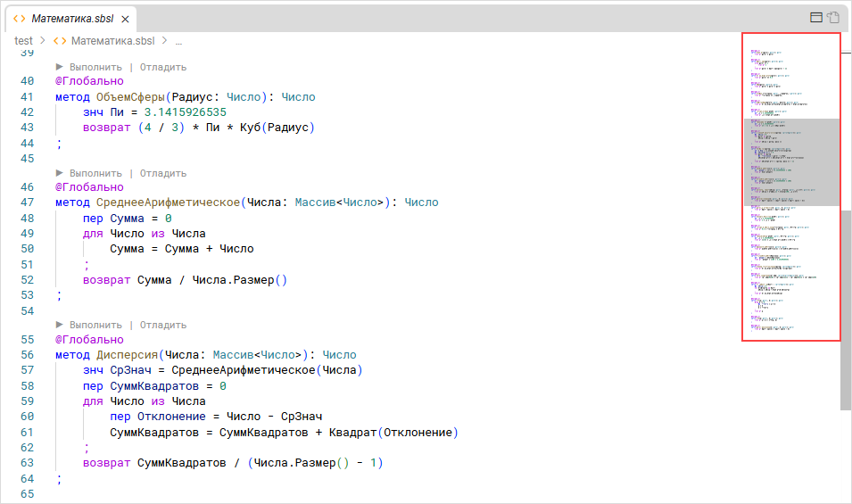The image size is (852, 504).
Task: Place cursor on the Пи value 3.1415926535
Action: pyautogui.click(x=185, y=112)
